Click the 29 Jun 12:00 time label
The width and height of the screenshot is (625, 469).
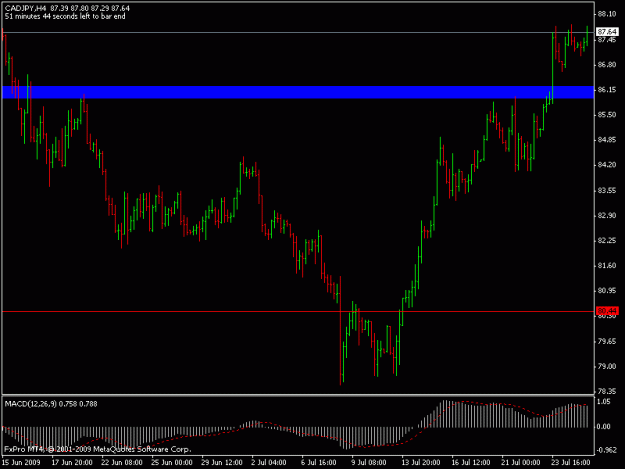pyautogui.click(x=222, y=462)
